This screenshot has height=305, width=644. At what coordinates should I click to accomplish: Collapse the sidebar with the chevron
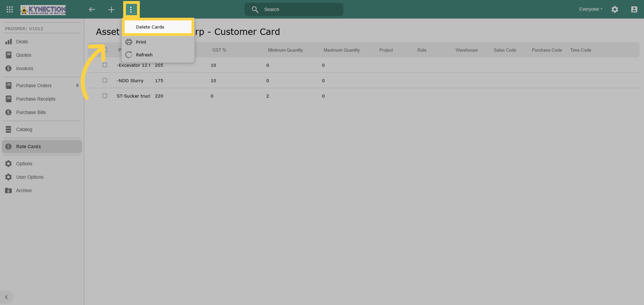point(6,297)
